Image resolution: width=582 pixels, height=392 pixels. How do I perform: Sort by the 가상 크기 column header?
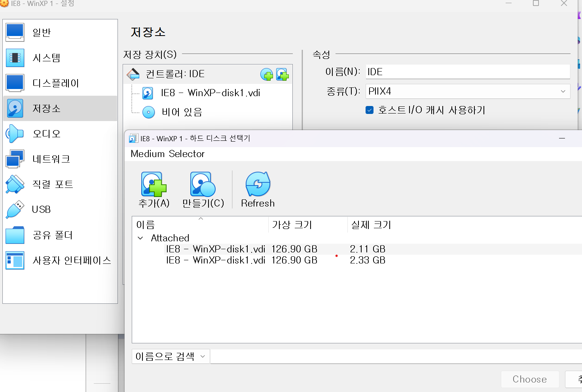tap(308, 225)
